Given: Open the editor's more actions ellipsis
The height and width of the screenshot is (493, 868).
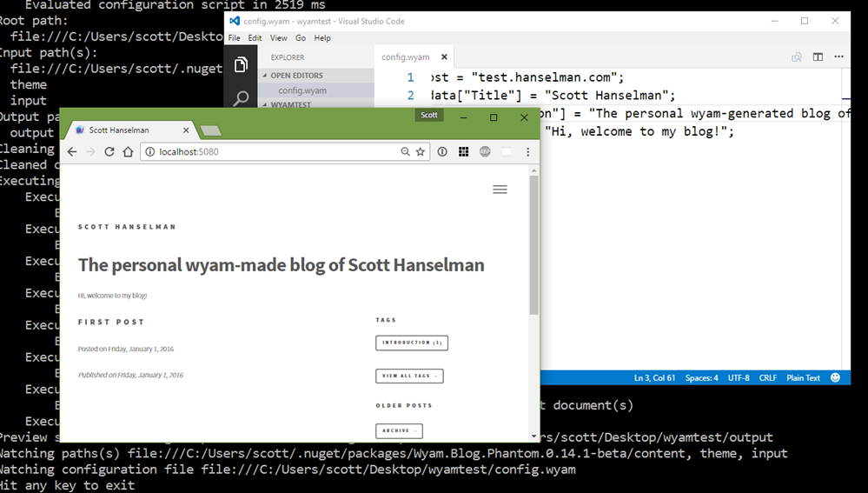Looking at the screenshot, I should pos(838,57).
